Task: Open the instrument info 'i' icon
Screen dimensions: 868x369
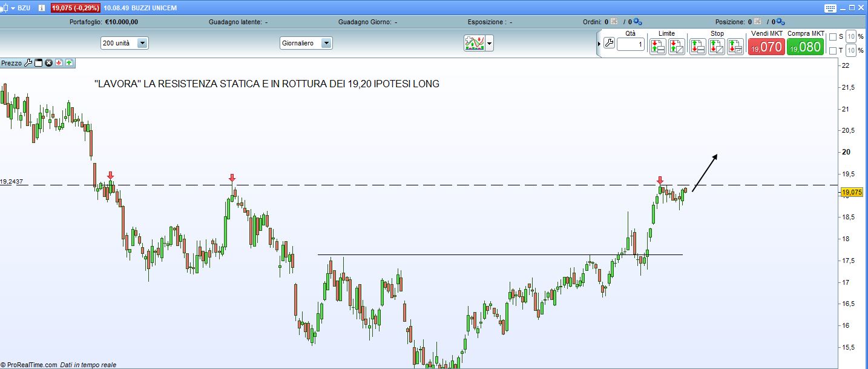Action: click(42, 8)
